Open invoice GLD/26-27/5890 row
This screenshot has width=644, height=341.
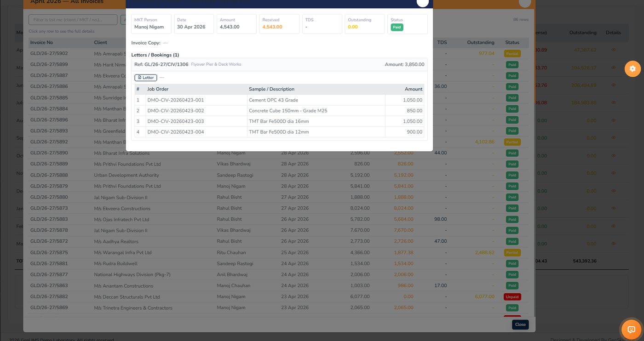tap(278, 153)
